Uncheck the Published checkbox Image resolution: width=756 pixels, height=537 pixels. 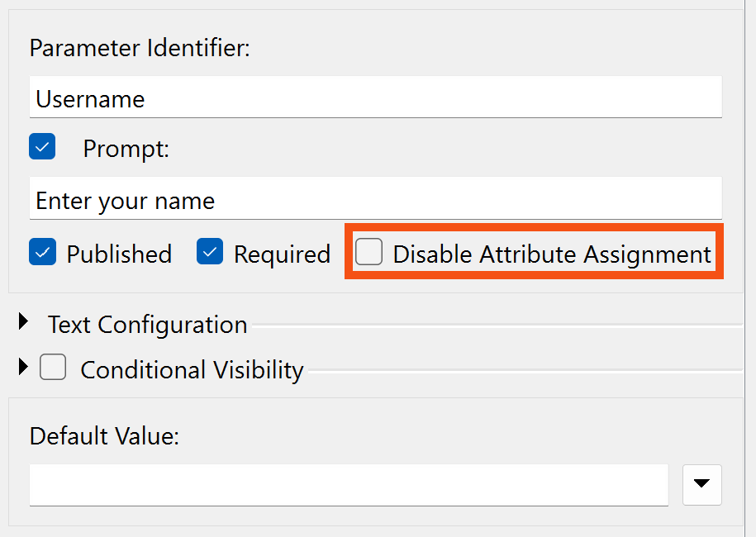42,253
